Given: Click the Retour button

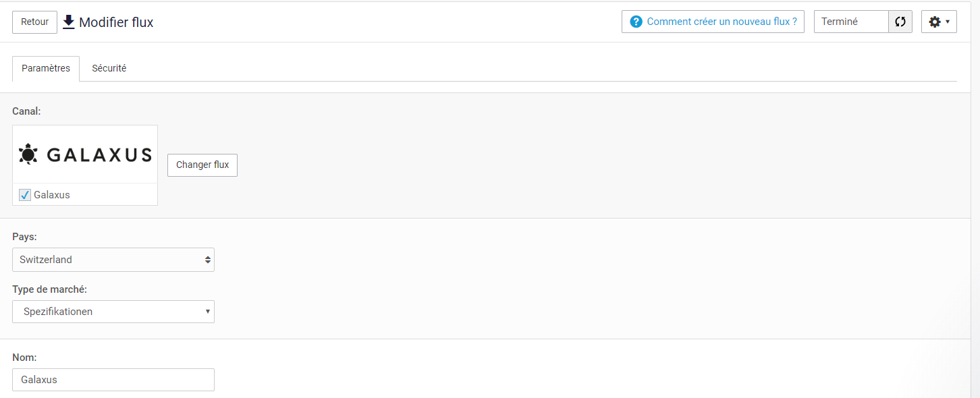Looking at the screenshot, I should point(34,22).
